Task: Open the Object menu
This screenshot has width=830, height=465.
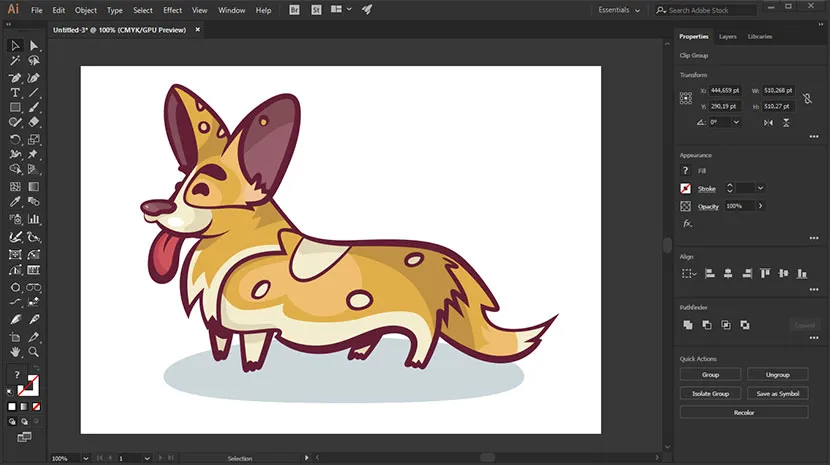Action: pyautogui.click(x=86, y=10)
